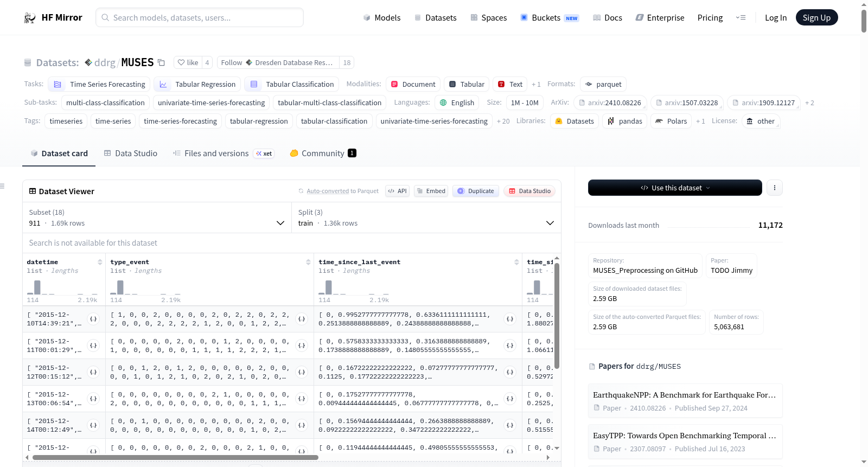Click the Dataset Viewer table icon
The width and height of the screenshot is (868, 467).
pyautogui.click(x=33, y=191)
